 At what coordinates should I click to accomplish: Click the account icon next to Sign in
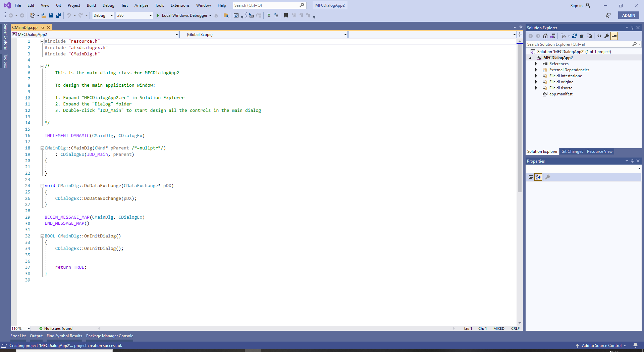(588, 5)
